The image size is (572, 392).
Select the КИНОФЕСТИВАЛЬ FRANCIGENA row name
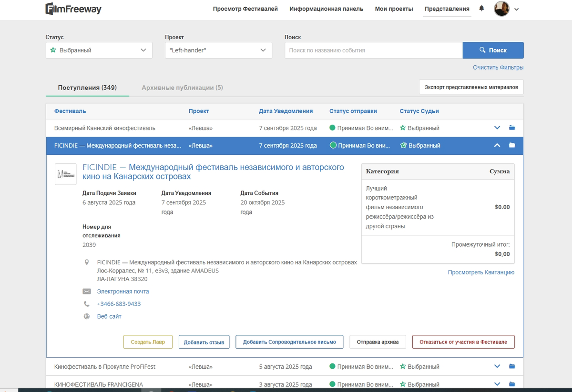click(x=99, y=384)
